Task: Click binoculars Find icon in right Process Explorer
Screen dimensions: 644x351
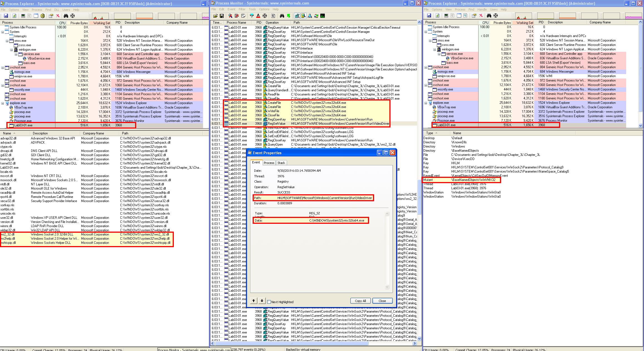Action: tap(489, 16)
